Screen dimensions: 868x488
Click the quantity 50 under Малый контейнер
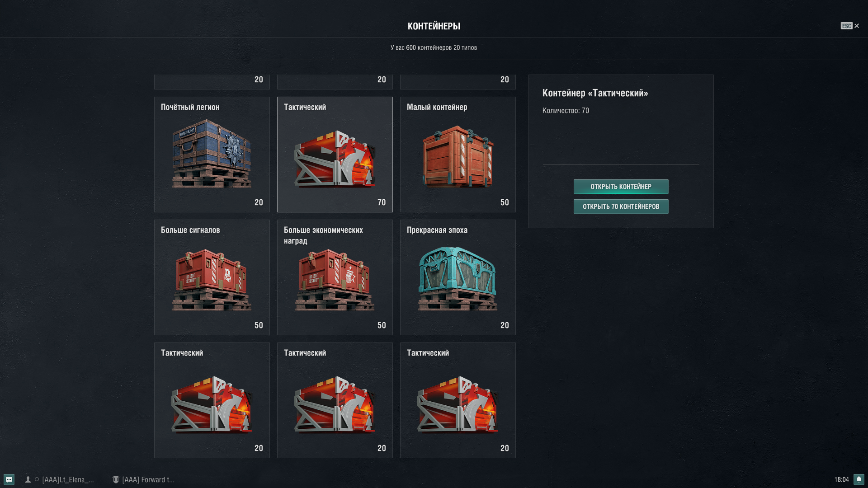pos(505,202)
